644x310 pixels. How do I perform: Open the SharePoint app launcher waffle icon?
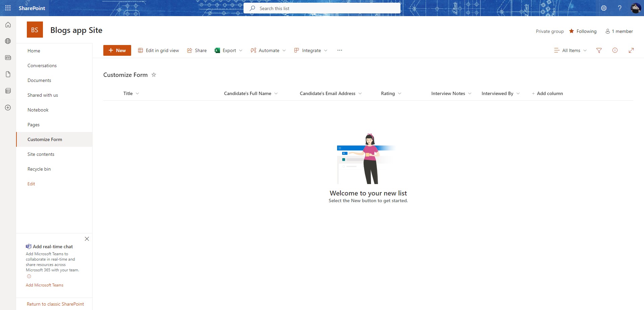click(8, 8)
